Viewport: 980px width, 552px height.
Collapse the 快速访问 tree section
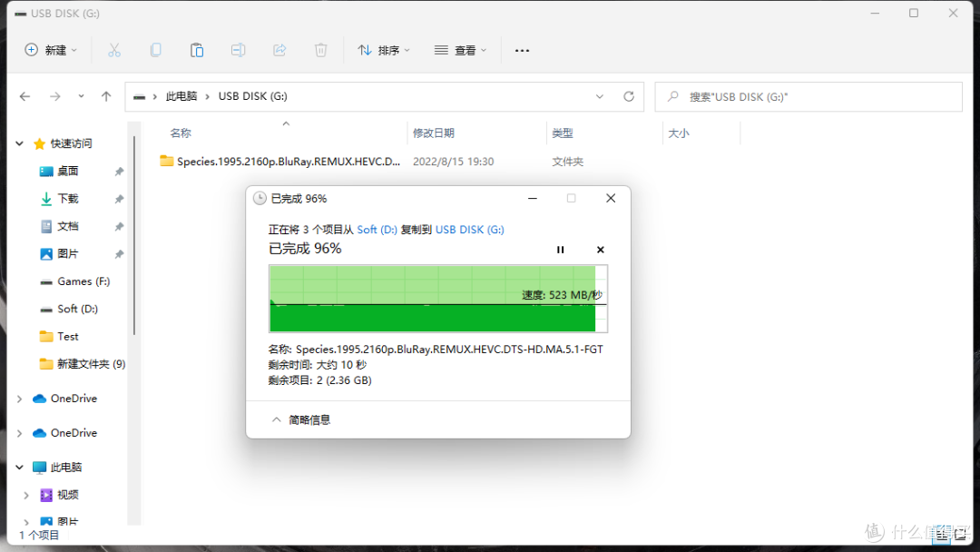19,143
